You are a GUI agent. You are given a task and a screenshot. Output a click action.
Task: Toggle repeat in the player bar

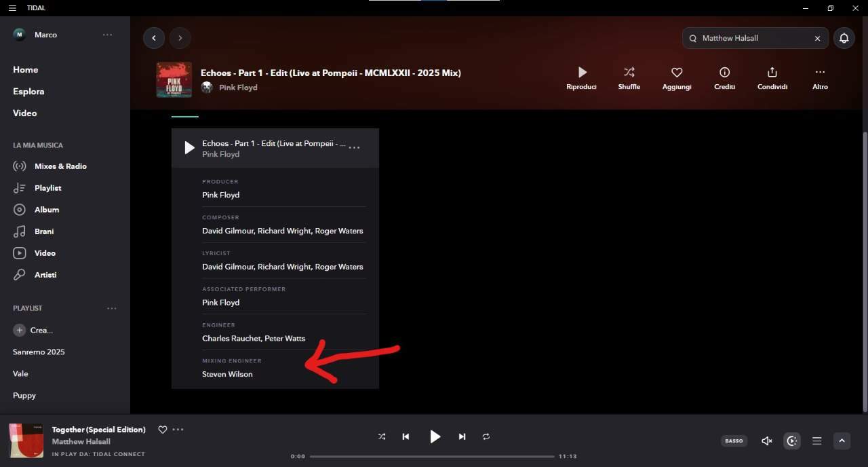tap(486, 436)
